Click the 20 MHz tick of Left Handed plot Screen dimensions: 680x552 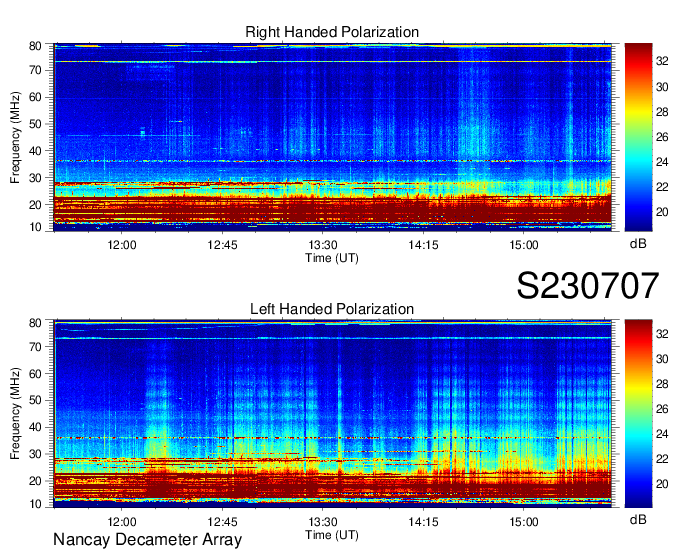(35, 481)
